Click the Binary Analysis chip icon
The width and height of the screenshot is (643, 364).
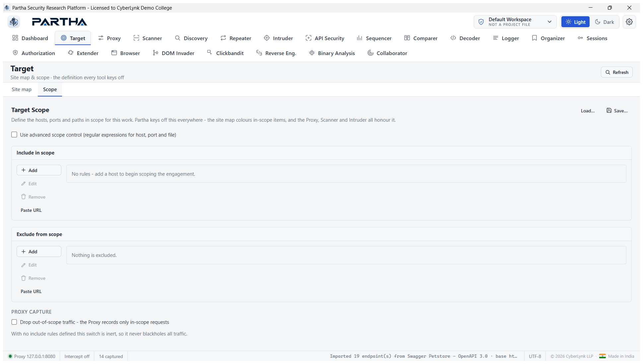[312, 53]
